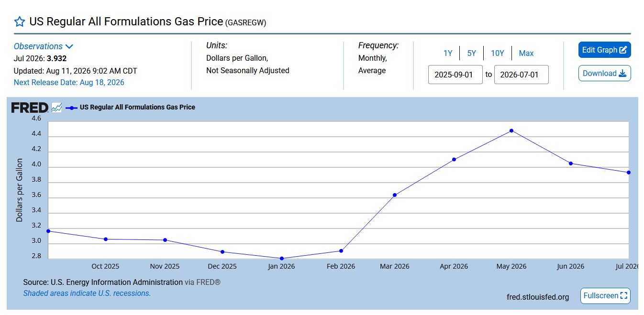Click the start date field 2025-09-01
The image size is (644, 315).
[455, 75]
